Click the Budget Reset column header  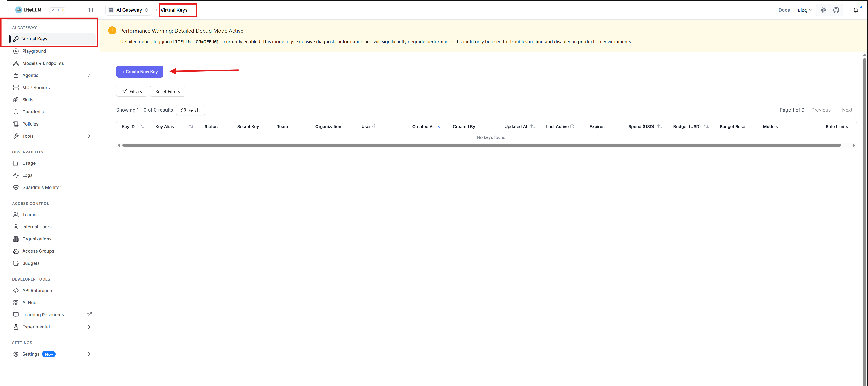click(x=733, y=127)
